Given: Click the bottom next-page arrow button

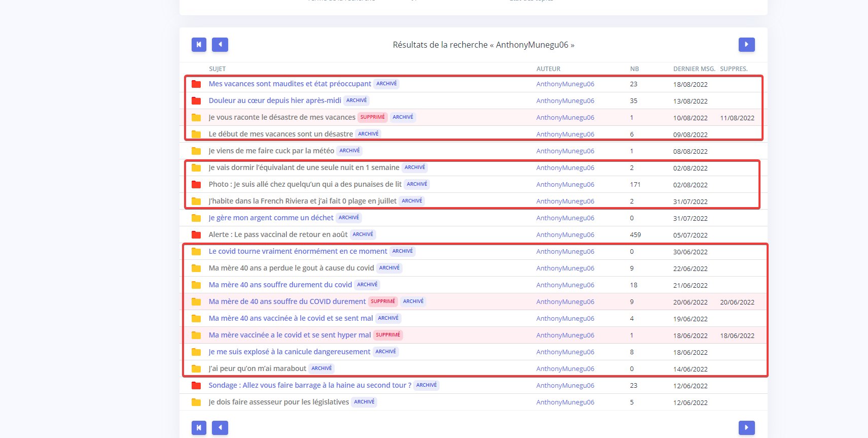Looking at the screenshot, I should [x=746, y=428].
